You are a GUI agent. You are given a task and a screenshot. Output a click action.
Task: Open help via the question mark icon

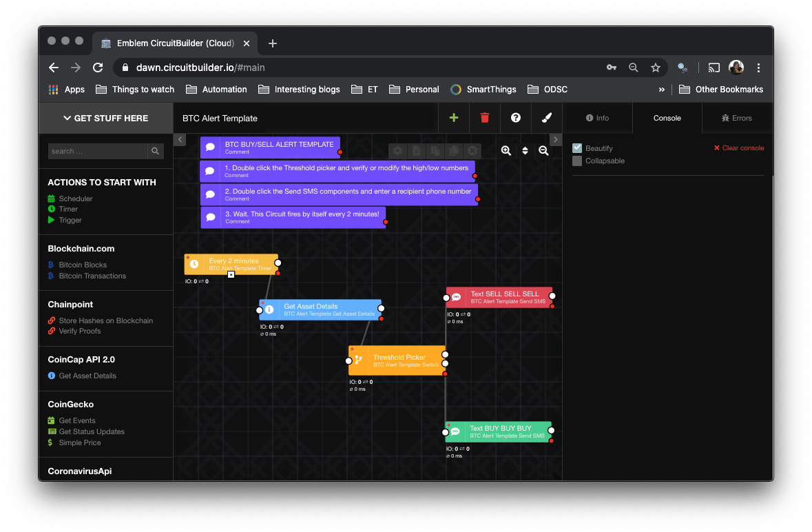click(516, 118)
